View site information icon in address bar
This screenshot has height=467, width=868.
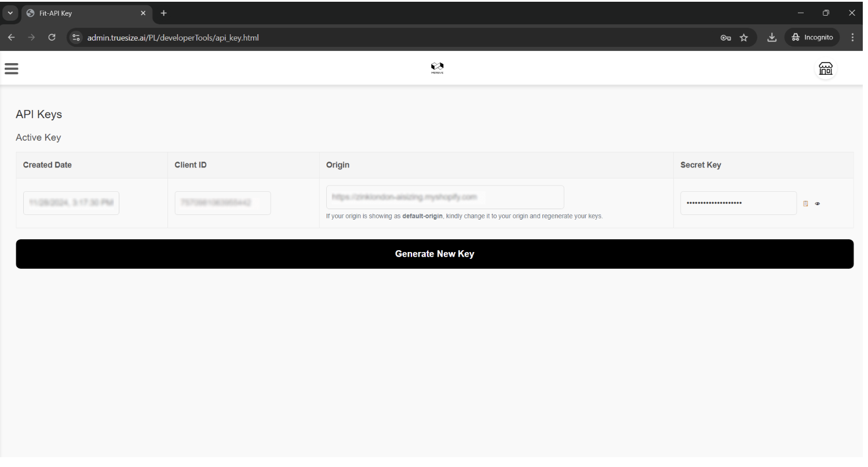[76, 38]
